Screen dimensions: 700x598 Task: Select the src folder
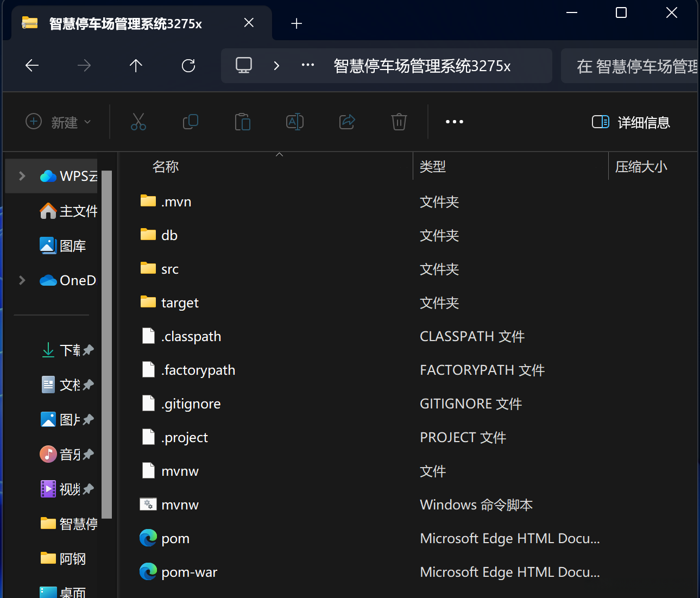pyautogui.click(x=160, y=269)
